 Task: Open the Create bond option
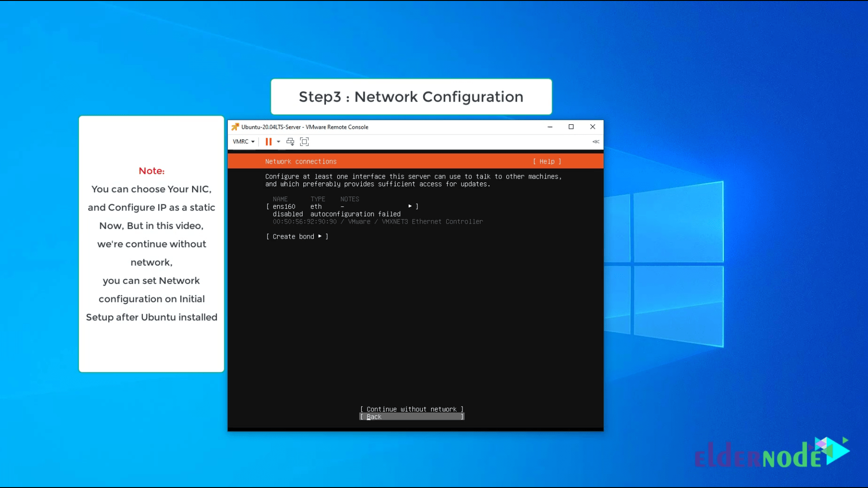(x=297, y=237)
